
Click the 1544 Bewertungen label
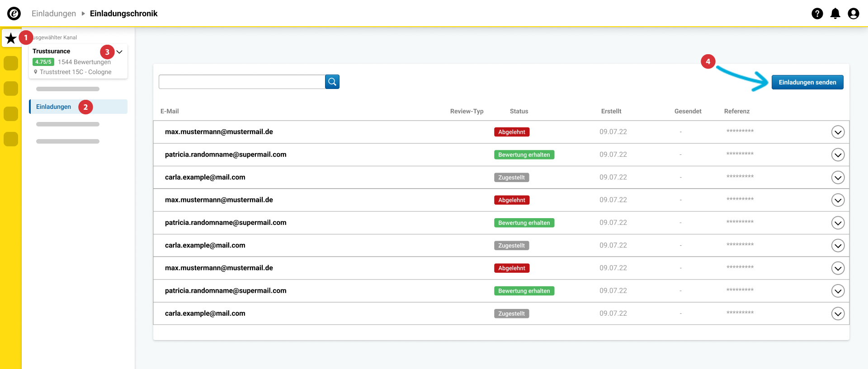point(84,62)
